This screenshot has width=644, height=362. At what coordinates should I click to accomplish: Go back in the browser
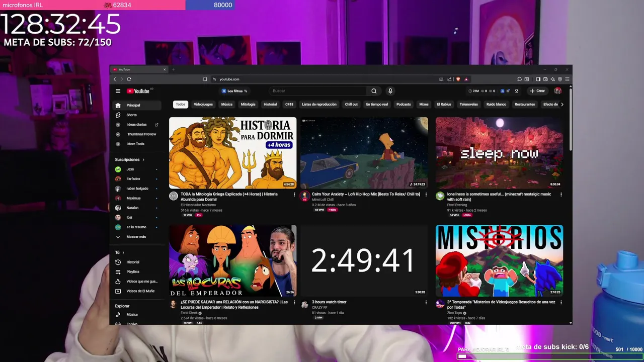point(115,79)
